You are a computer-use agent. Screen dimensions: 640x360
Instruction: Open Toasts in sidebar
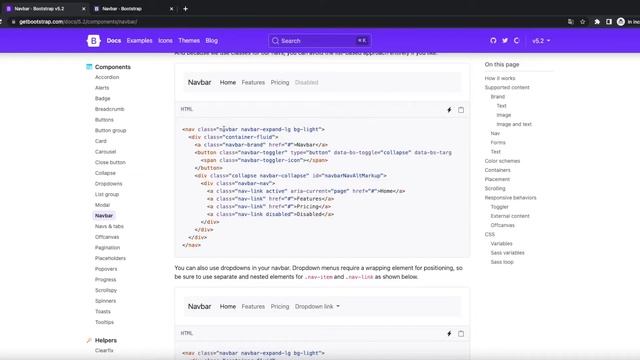click(102, 311)
